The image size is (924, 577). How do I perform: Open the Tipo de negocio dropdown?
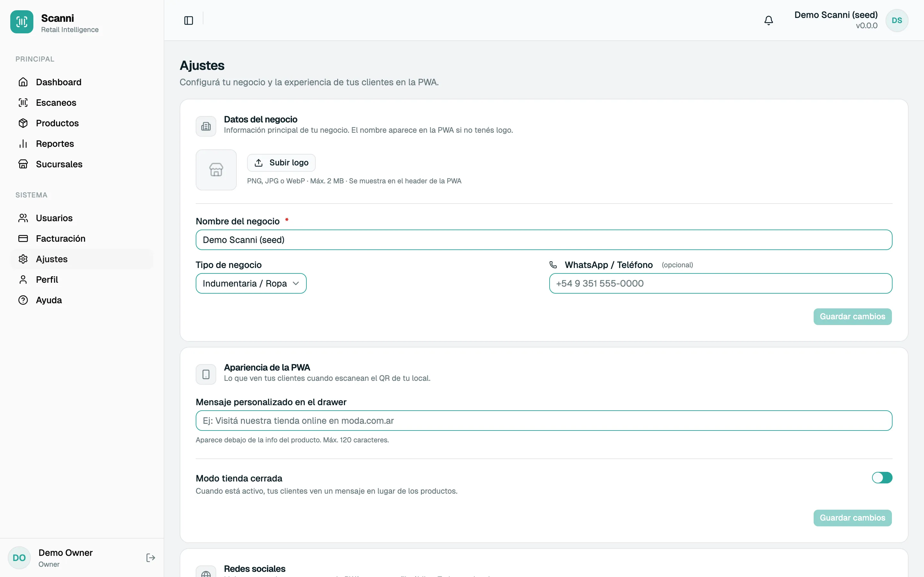251,284
